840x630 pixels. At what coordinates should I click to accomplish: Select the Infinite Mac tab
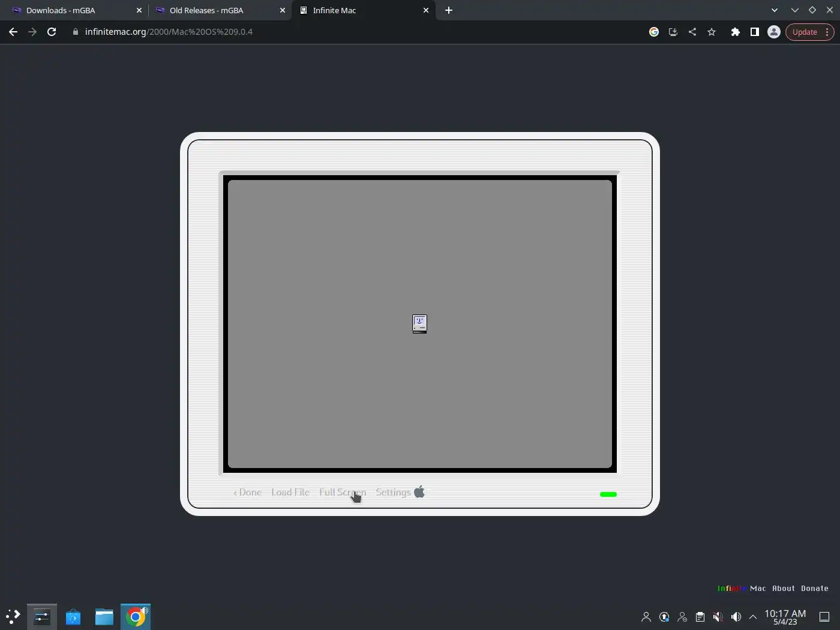point(364,10)
